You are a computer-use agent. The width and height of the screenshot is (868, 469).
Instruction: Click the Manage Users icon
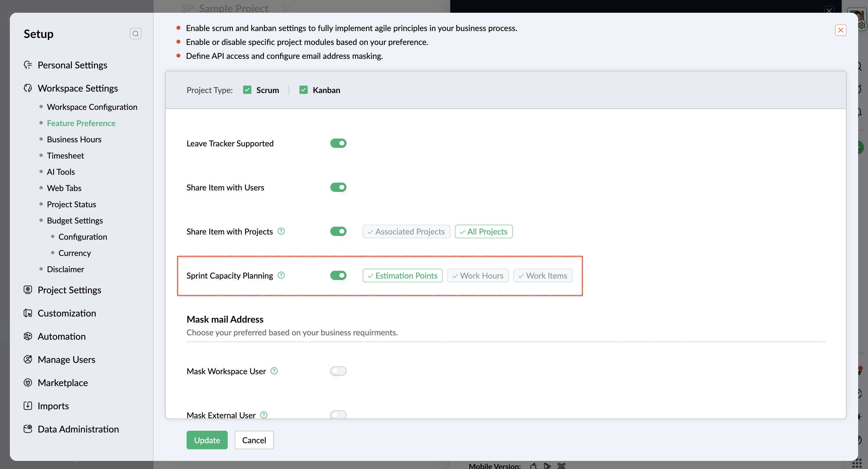28,359
